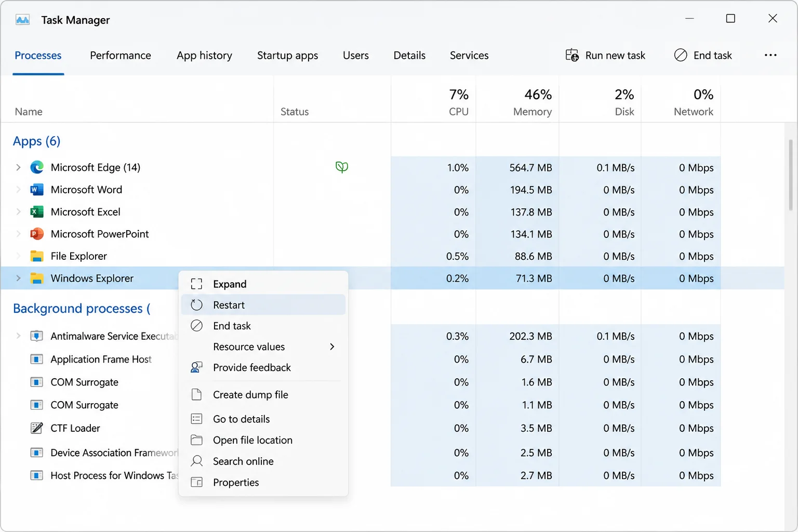This screenshot has width=798, height=532.
Task: Click the Run new task icon
Action: 572,55
